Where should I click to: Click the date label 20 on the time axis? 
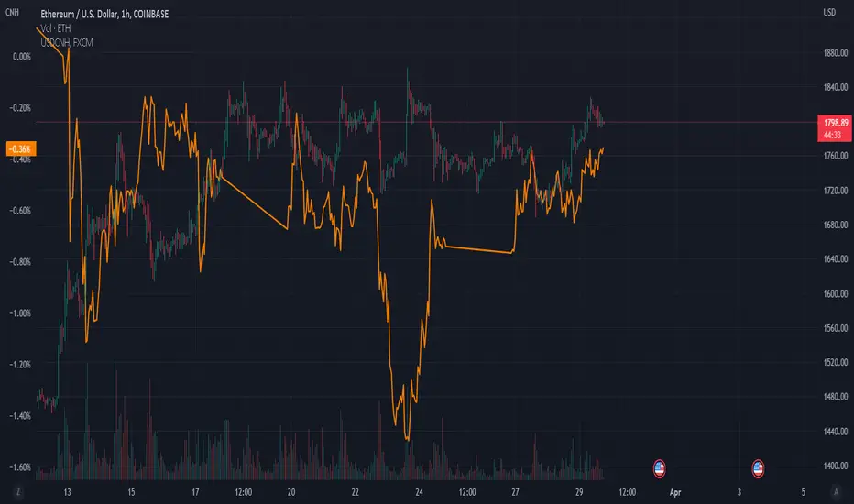point(291,492)
